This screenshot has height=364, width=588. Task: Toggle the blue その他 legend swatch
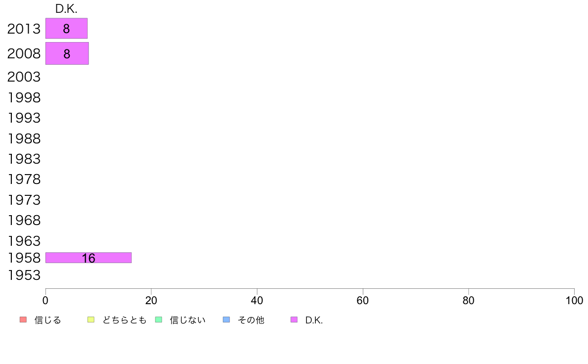tap(226, 319)
